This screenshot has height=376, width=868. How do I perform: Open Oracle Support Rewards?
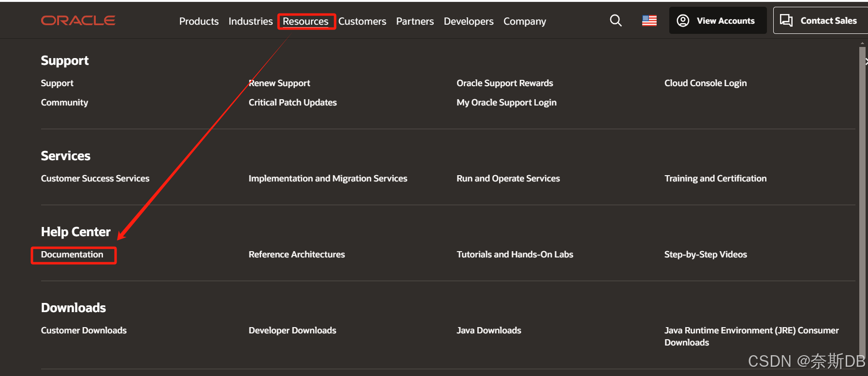coord(505,83)
